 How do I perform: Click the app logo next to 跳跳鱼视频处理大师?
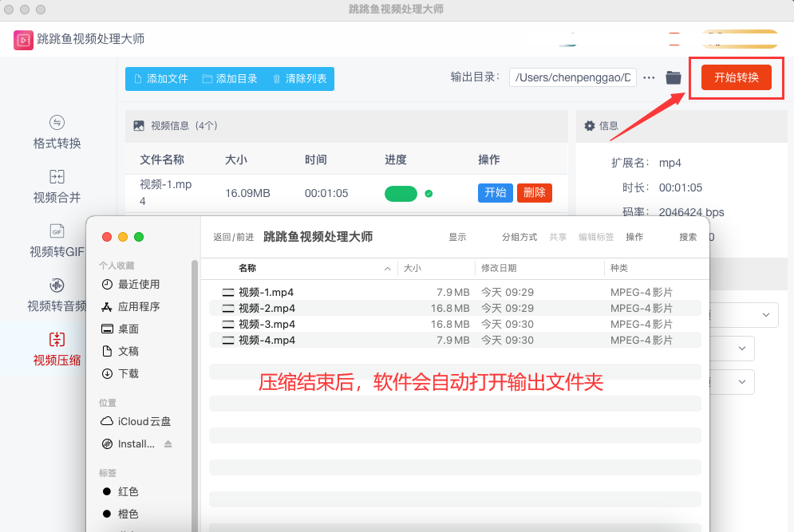click(23, 40)
